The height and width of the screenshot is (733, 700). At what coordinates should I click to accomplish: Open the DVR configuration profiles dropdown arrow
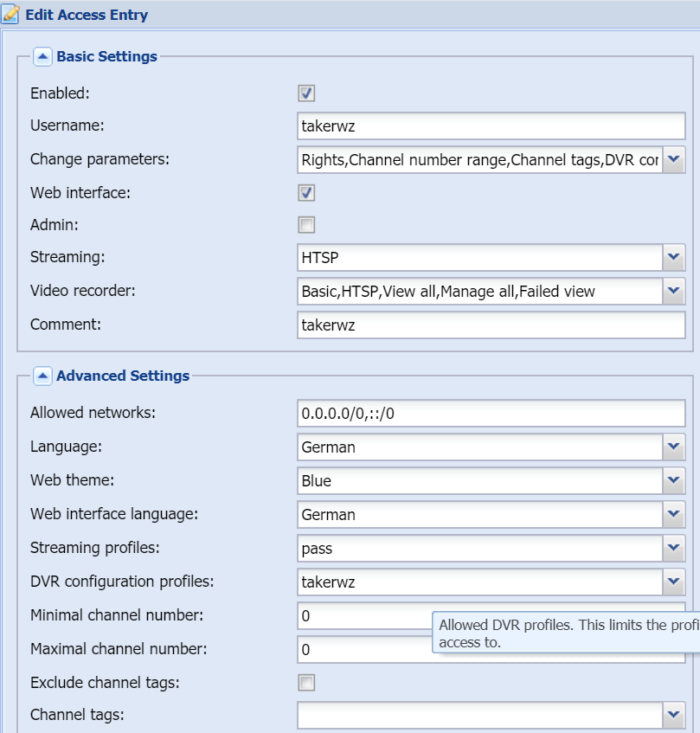pyautogui.click(x=674, y=582)
